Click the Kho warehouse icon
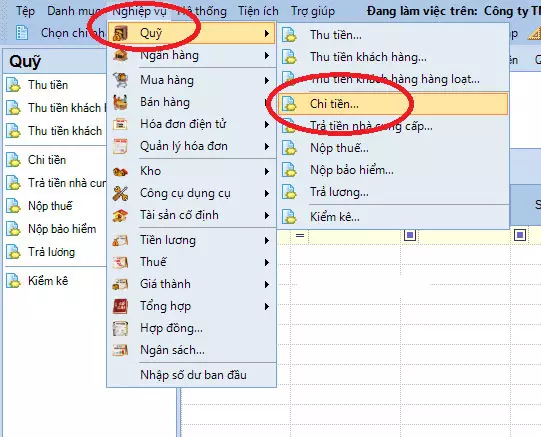Screen dimensions: 541x437 point(120,171)
